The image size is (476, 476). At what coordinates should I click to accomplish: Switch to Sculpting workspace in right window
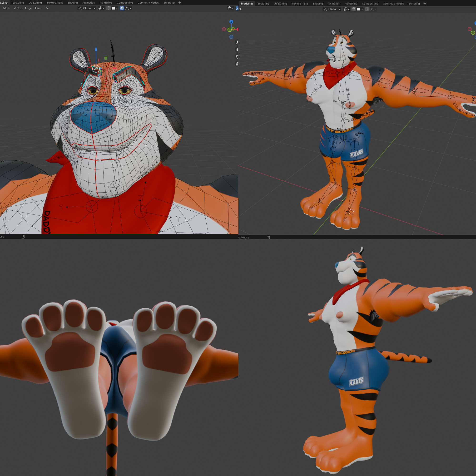point(263,4)
